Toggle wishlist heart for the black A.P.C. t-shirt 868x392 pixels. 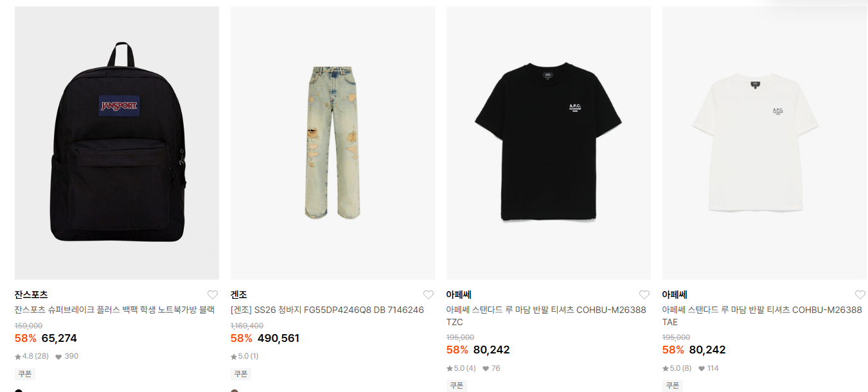click(x=644, y=295)
